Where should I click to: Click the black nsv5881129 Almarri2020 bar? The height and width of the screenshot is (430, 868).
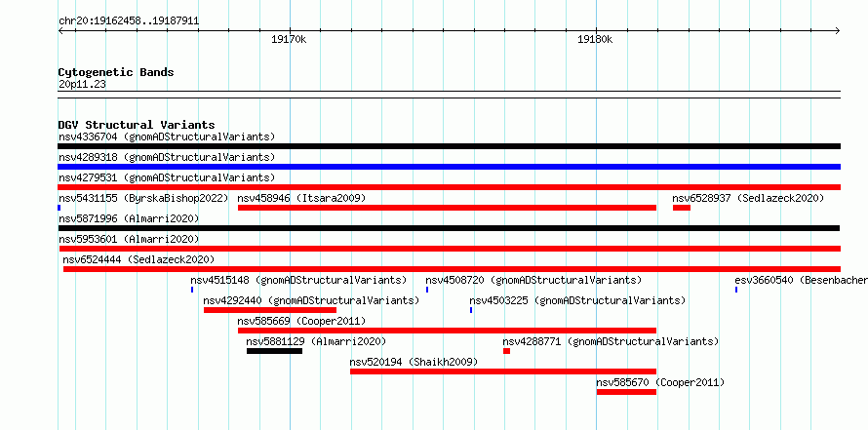coord(275,351)
